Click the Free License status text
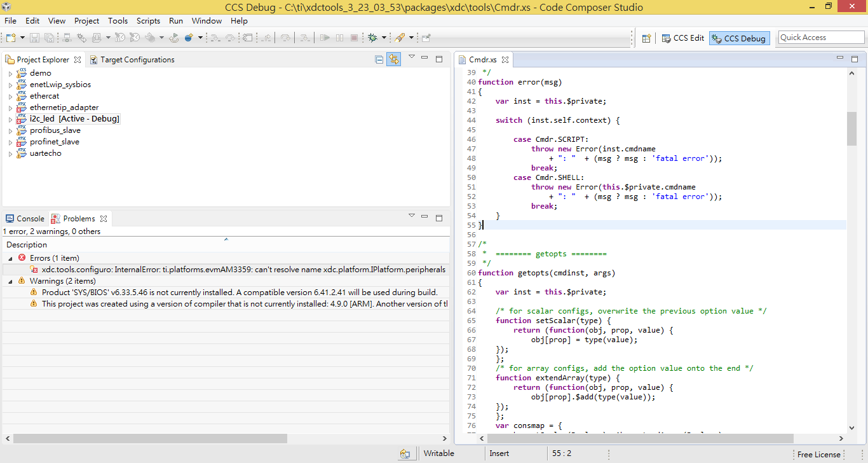The width and height of the screenshot is (868, 463). pos(818,454)
